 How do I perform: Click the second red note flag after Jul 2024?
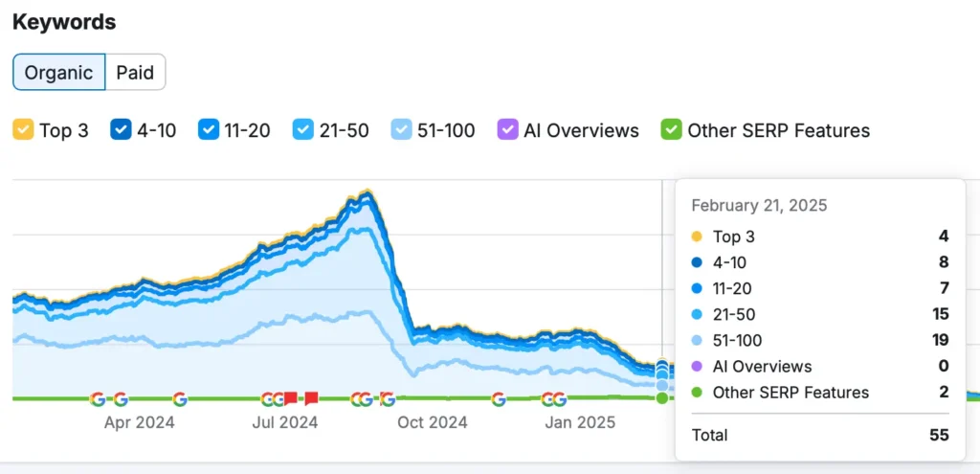(311, 398)
